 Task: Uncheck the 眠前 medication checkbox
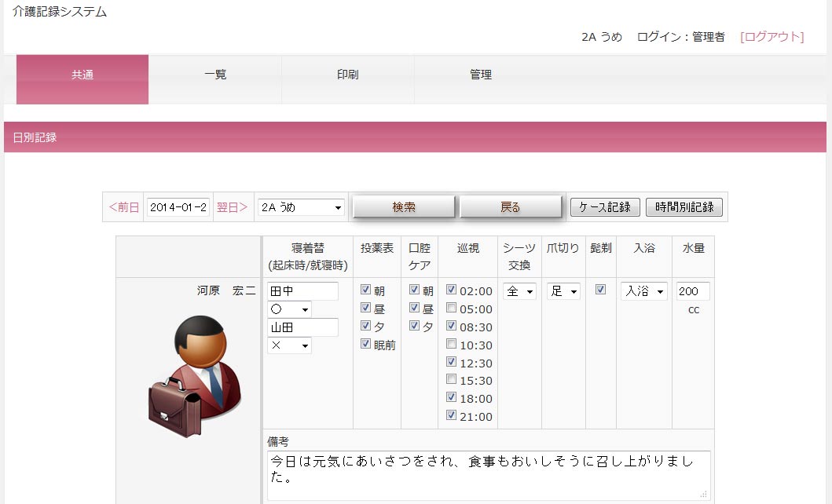coord(365,343)
